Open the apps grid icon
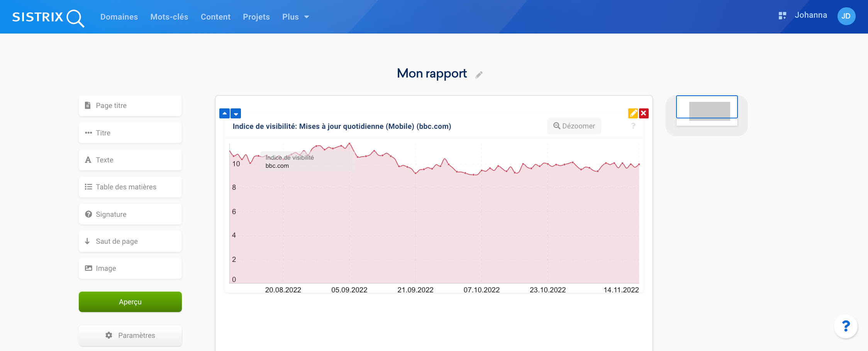 (x=782, y=15)
